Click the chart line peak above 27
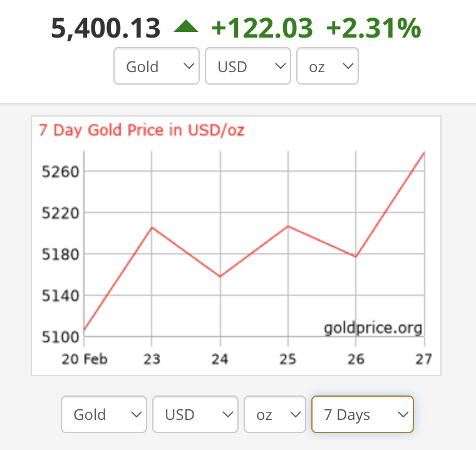476x450 pixels. (x=424, y=153)
